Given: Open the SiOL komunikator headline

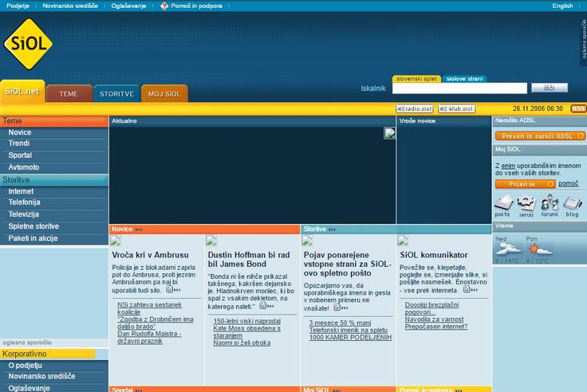Looking at the screenshot, I should tap(434, 255).
